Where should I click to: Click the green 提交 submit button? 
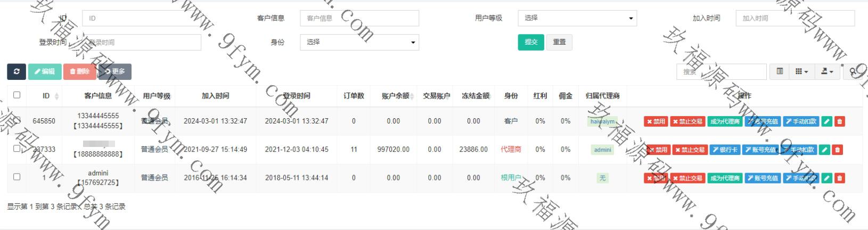531,42
